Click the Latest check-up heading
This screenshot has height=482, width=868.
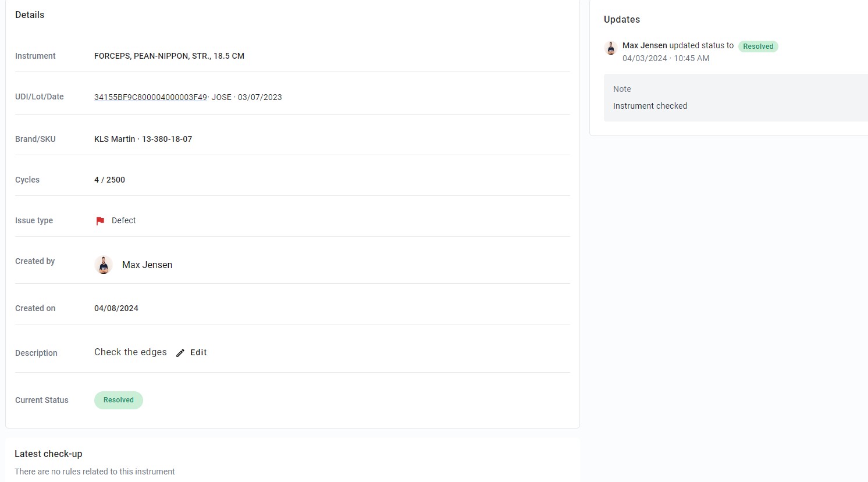[48, 454]
